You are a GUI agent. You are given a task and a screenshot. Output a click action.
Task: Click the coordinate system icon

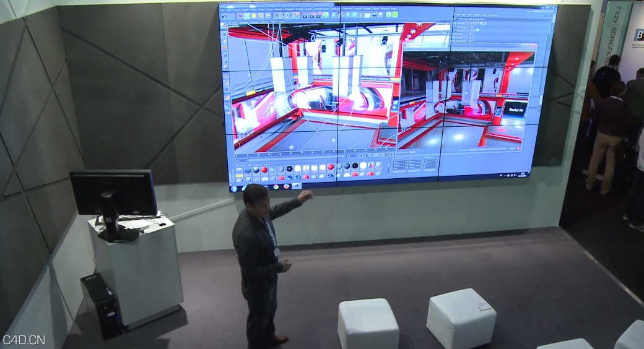click(297, 15)
